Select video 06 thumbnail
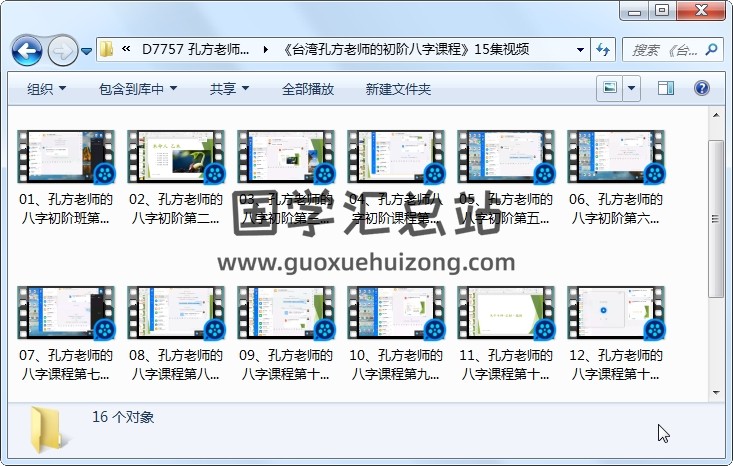This screenshot has height=466, width=733. coord(616,157)
